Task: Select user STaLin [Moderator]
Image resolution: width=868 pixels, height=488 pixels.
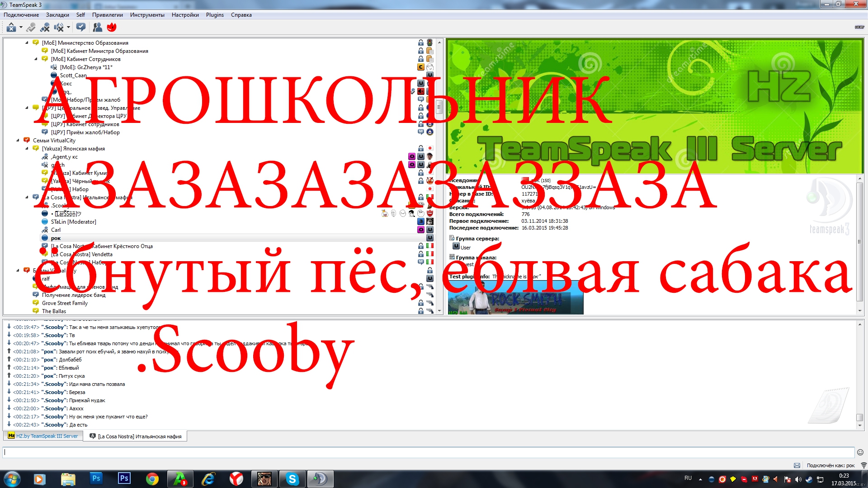Action: (x=73, y=222)
